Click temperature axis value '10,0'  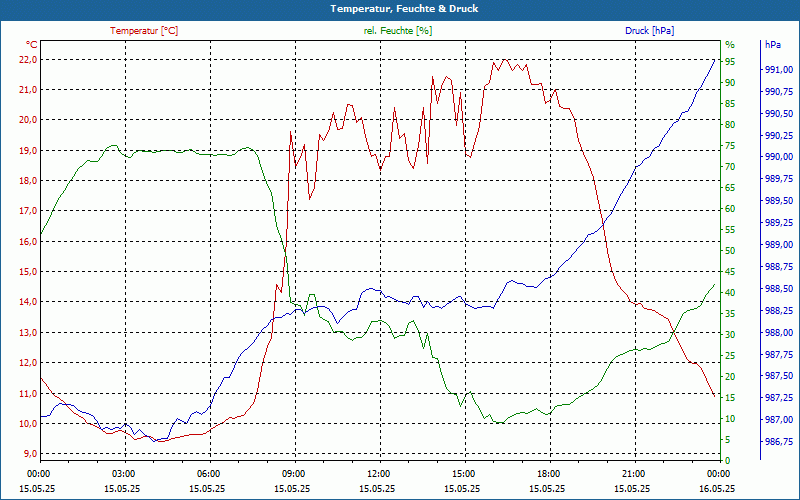[28, 423]
